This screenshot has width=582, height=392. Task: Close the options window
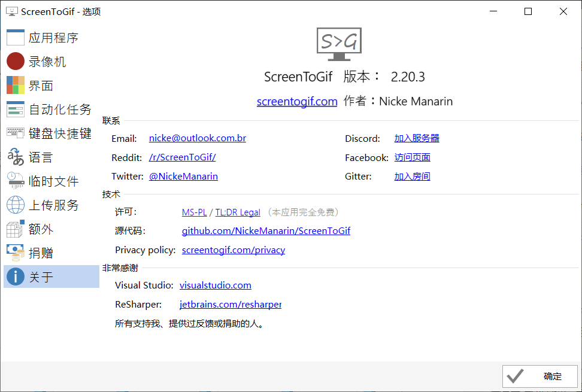pos(563,11)
